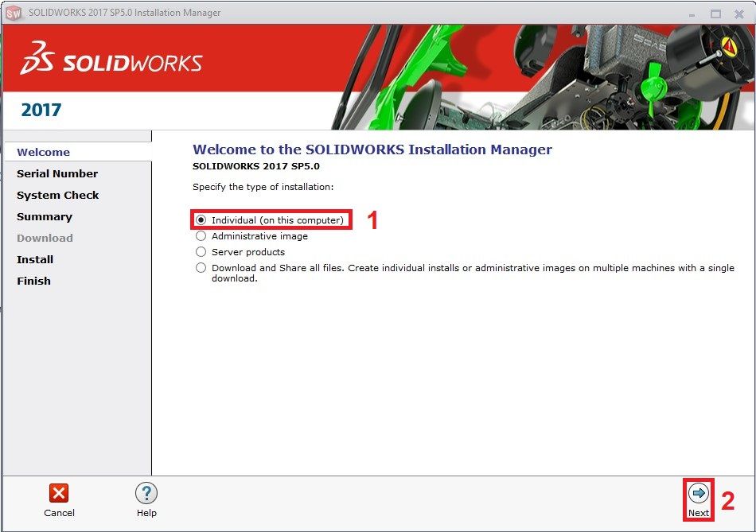Switch to the Install step
The width and height of the screenshot is (756, 532).
[x=35, y=259]
